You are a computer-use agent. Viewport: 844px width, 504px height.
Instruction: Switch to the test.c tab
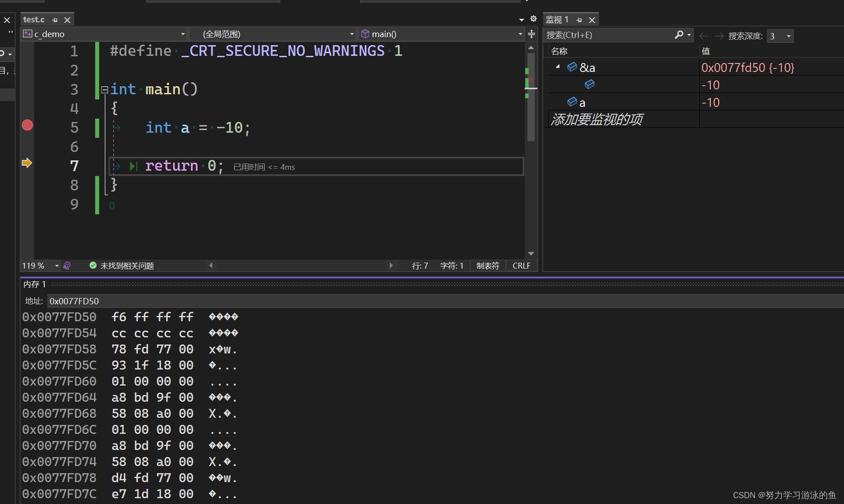pyautogui.click(x=34, y=20)
